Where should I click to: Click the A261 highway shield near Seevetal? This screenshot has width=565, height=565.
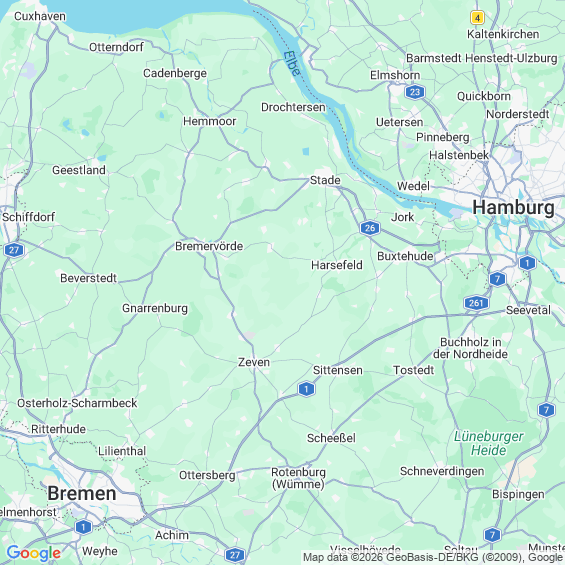tap(476, 303)
